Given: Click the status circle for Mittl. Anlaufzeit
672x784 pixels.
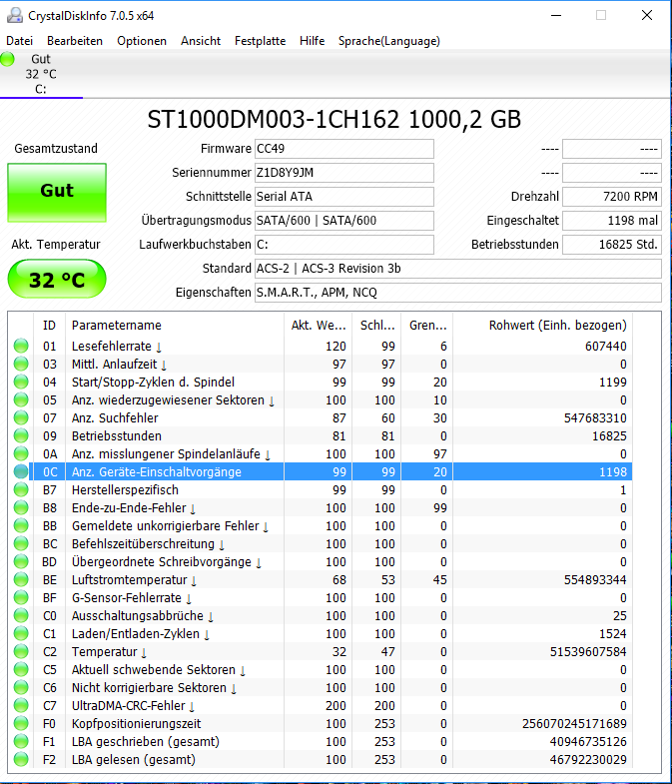Looking at the screenshot, I should 21,364.
